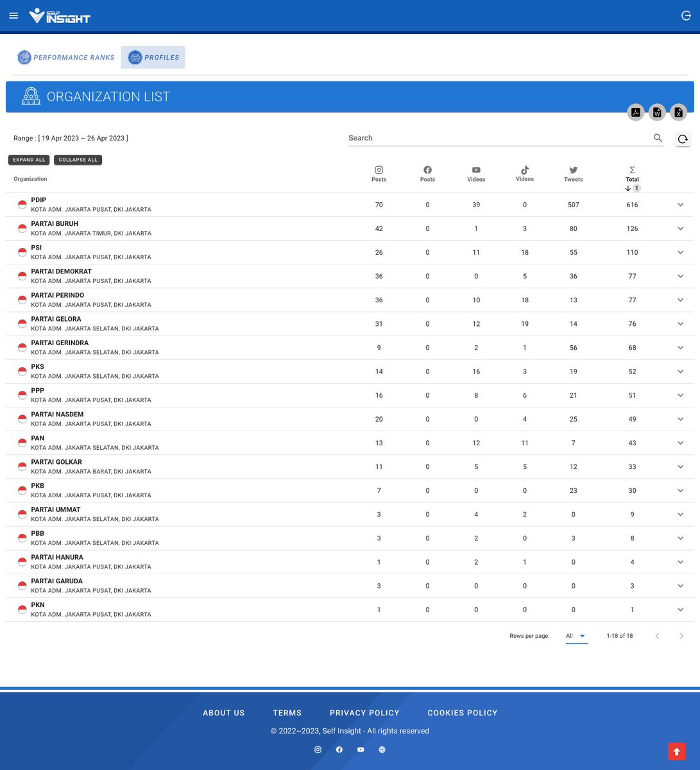This screenshot has height=770, width=700.
Task: Select the PARTAI NASDEM organization name
Action: 57,415
